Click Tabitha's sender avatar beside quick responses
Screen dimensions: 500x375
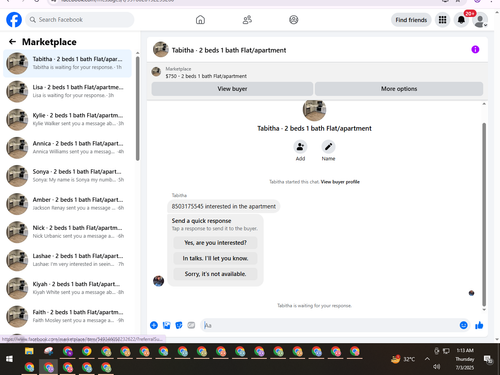(x=158, y=281)
